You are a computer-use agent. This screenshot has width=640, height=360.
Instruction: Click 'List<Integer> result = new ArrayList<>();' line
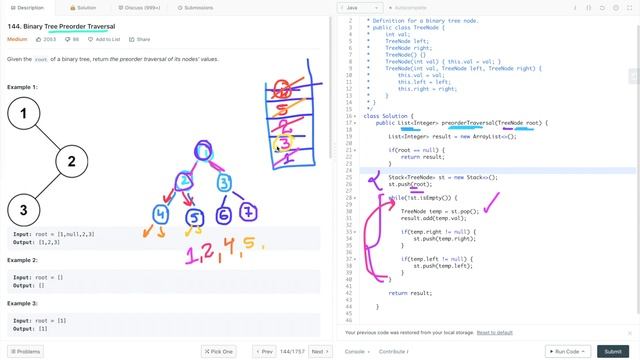pyautogui.click(x=452, y=137)
